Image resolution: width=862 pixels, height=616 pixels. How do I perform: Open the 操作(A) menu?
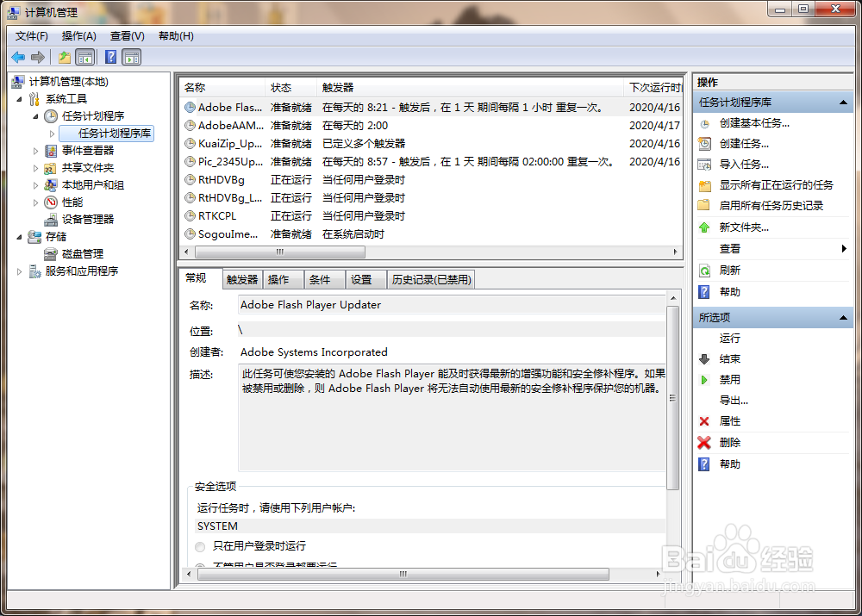click(x=78, y=36)
